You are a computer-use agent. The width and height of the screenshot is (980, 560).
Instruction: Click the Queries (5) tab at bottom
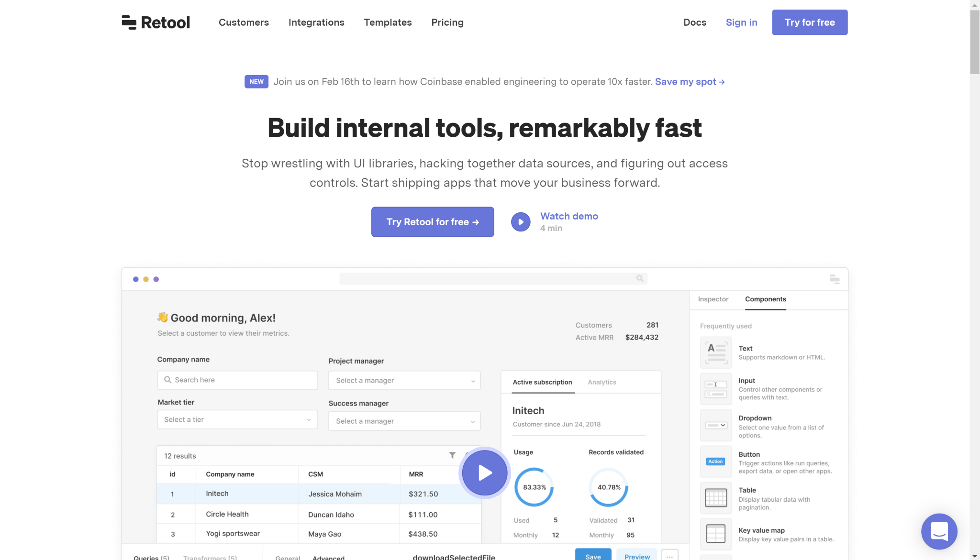[x=151, y=557]
